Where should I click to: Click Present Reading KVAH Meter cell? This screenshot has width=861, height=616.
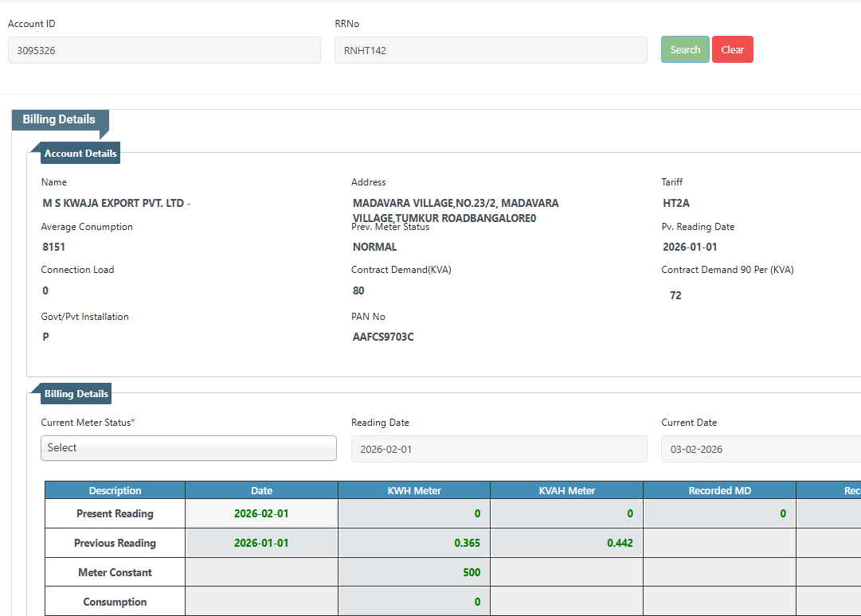pyautogui.click(x=566, y=514)
